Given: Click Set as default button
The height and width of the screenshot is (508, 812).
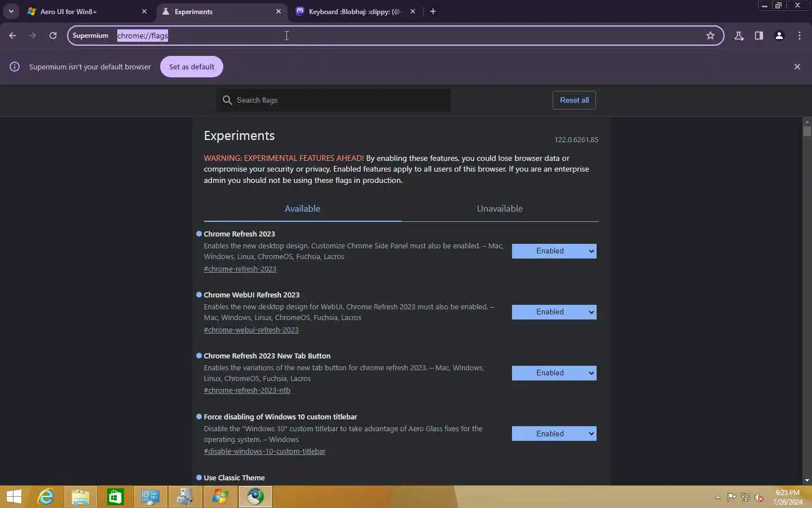Looking at the screenshot, I should click(x=192, y=67).
